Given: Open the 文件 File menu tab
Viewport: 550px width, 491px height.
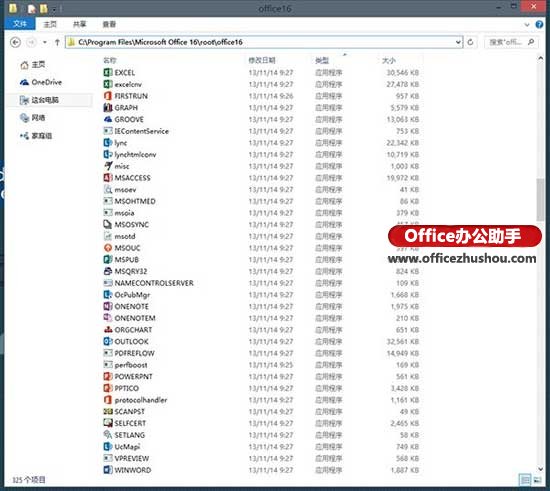Looking at the screenshot, I should point(20,24).
